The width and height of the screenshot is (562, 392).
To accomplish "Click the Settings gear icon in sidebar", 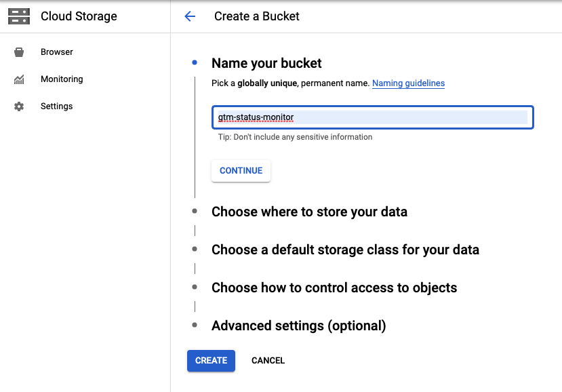I will point(19,106).
